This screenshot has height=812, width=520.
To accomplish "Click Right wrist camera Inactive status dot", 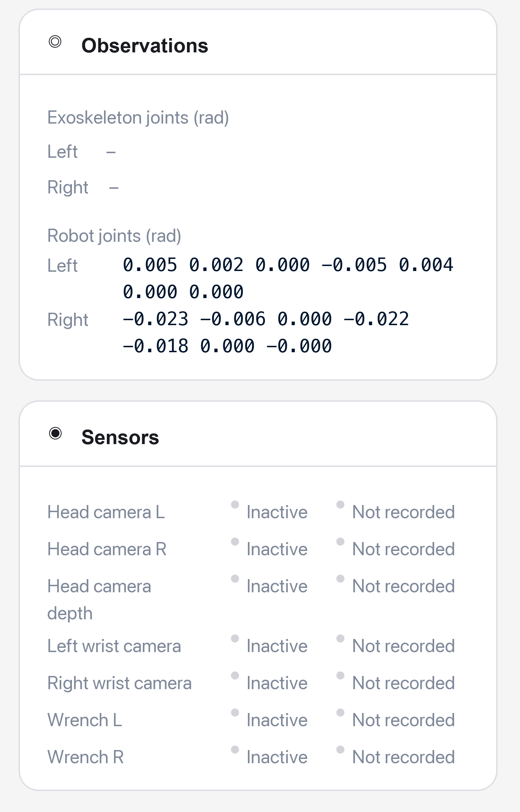I will point(235,675).
